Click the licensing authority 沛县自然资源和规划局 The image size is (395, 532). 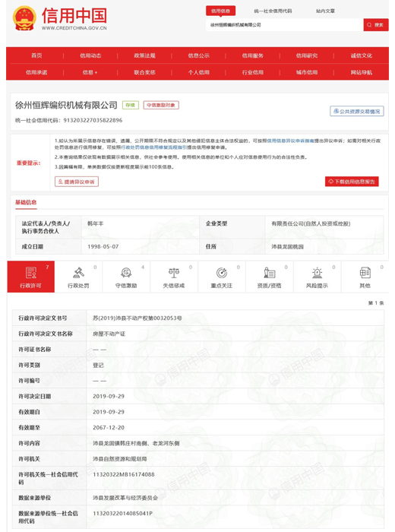click(x=120, y=459)
